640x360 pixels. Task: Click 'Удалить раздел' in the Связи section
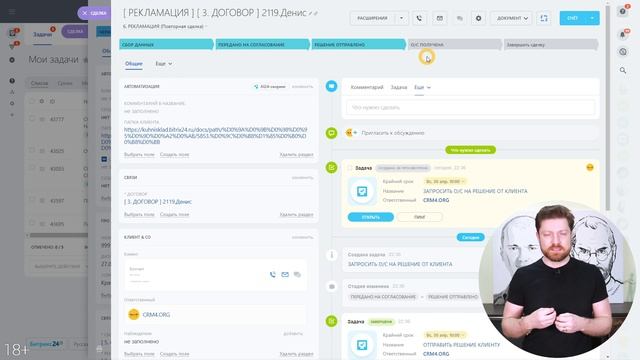[x=296, y=215]
